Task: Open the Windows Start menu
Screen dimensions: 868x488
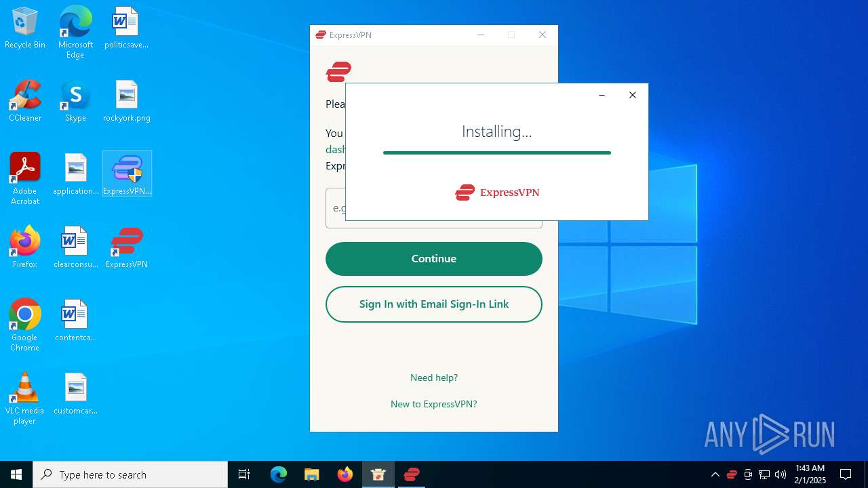Action: 16,474
